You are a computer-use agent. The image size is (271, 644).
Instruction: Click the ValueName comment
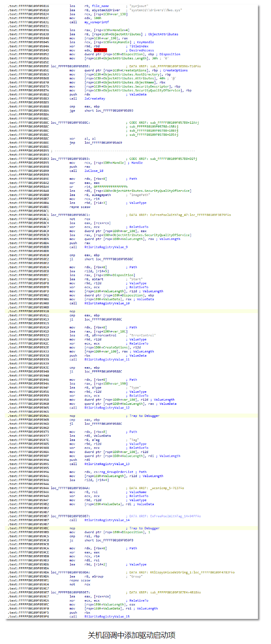139,492
